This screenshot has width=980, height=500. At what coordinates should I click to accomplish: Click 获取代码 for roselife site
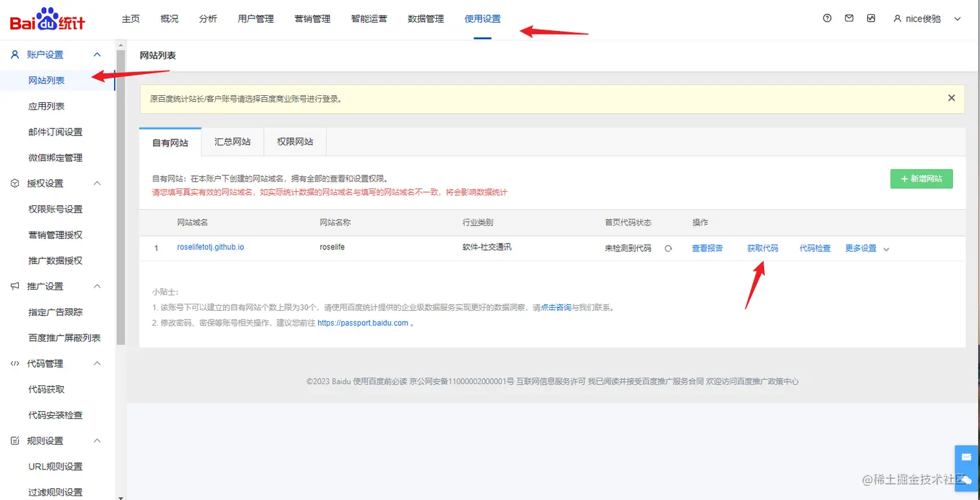763,248
